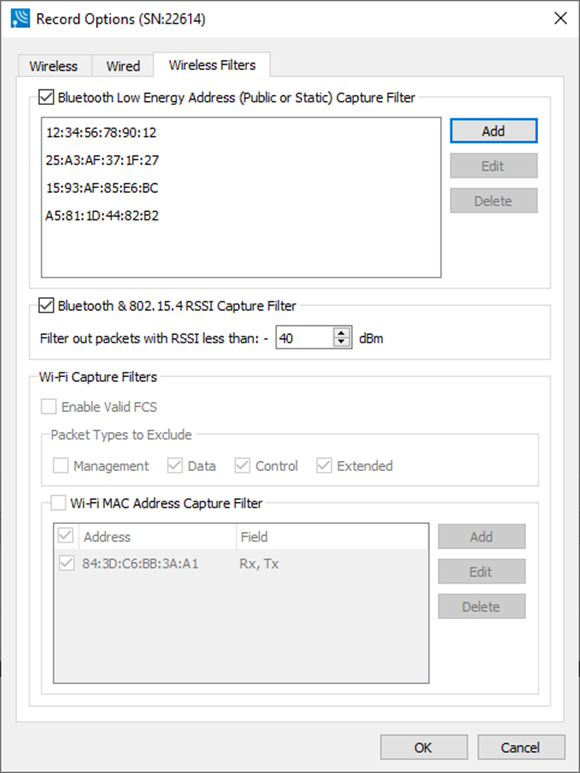The image size is (580, 773).
Task: Decrease RSSI value with down arrow
Action: click(341, 343)
